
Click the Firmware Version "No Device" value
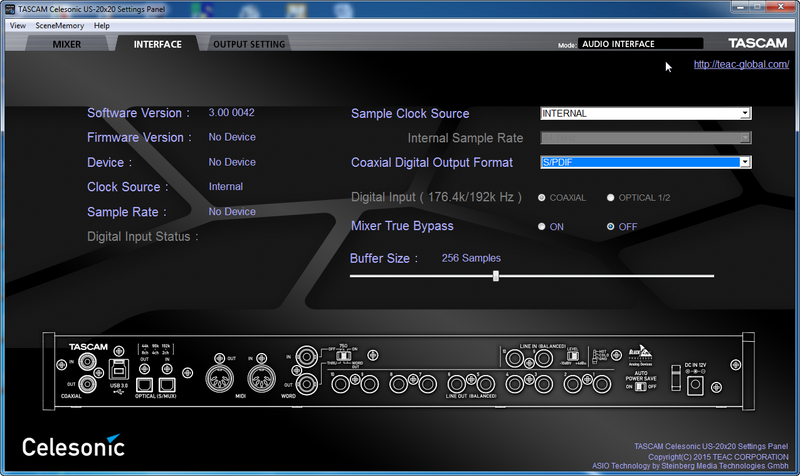coord(232,137)
